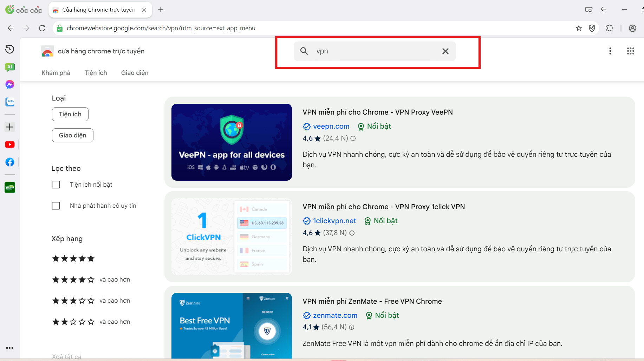644x361 pixels.
Task: Click the address bar URL
Action: click(x=161, y=28)
